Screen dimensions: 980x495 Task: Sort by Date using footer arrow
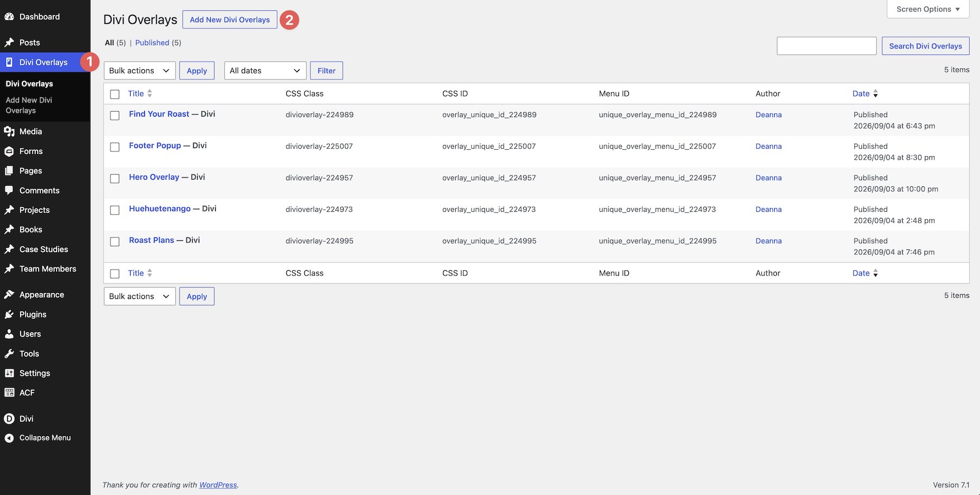coord(875,273)
